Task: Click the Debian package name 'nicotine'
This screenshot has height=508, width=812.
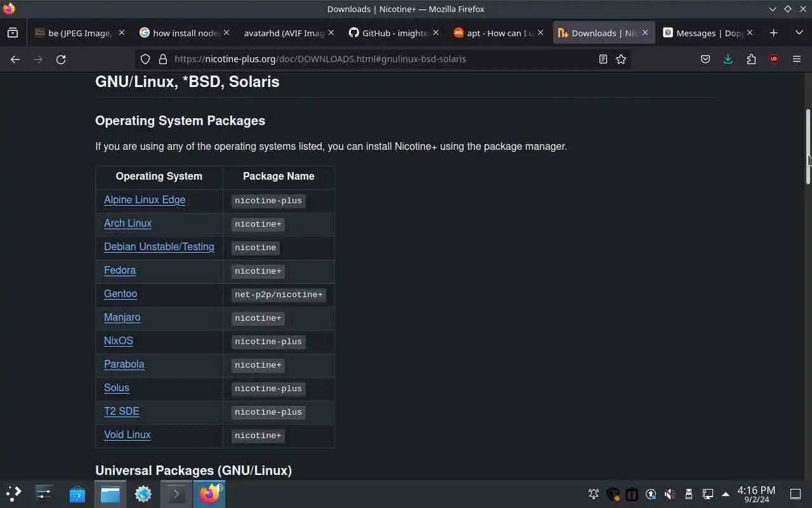Action: pyautogui.click(x=255, y=248)
